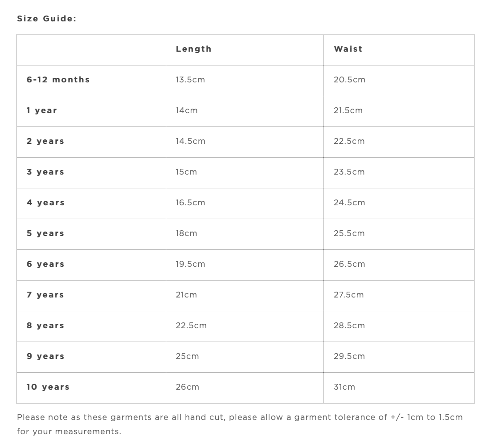Click the Size Guide heading
491x448 pixels.
click(47, 19)
